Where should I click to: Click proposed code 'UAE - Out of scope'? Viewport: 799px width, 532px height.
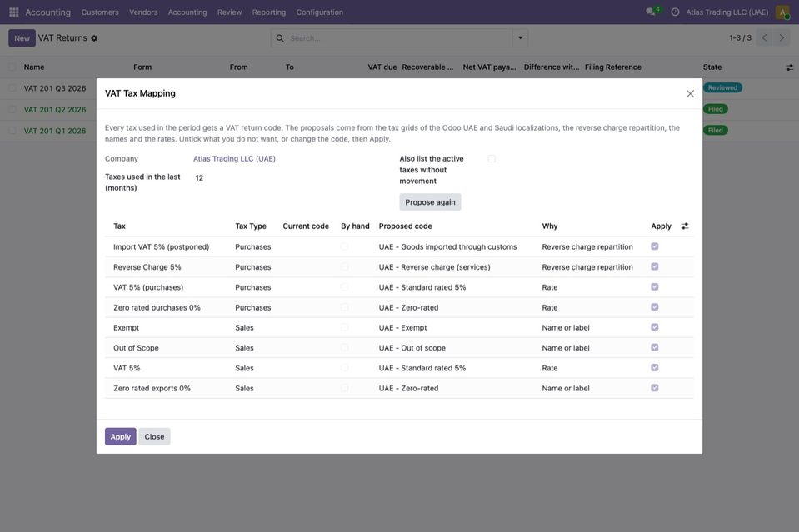[x=412, y=348]
